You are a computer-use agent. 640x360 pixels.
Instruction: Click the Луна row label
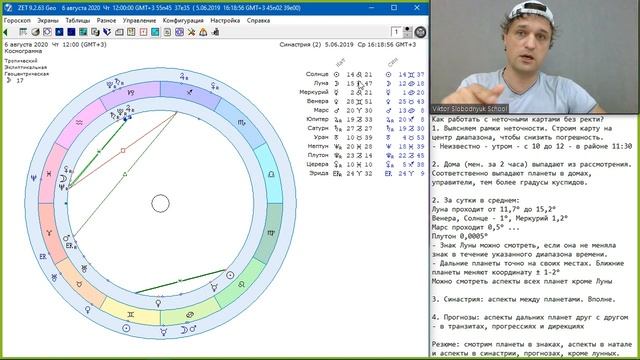pos(321,83)
